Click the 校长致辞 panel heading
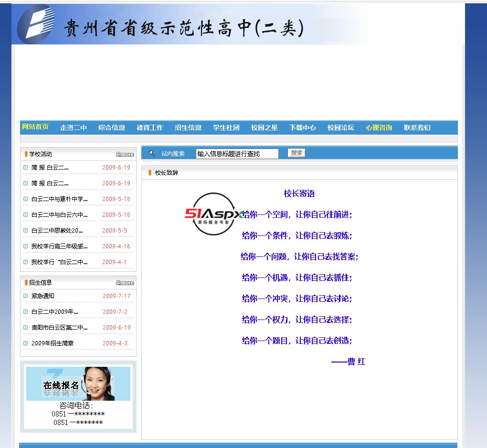This screenshot has width=487, height=448. (167, 173)
